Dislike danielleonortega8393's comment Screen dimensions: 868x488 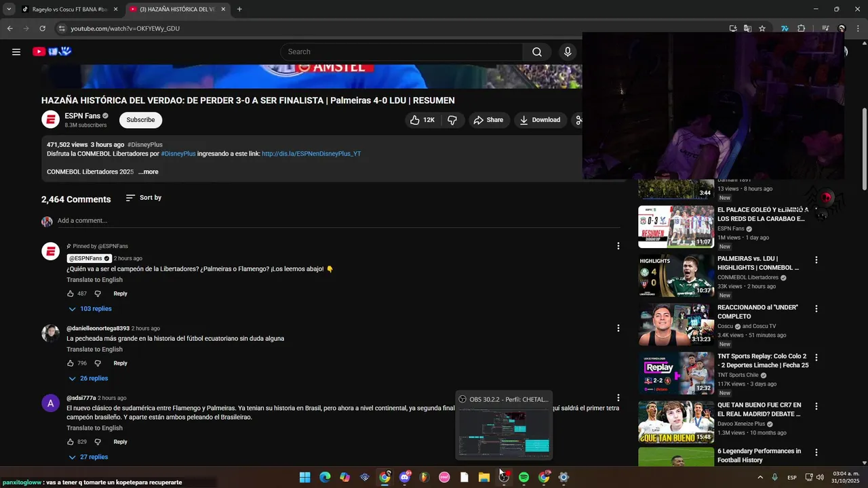coord(98,364)
